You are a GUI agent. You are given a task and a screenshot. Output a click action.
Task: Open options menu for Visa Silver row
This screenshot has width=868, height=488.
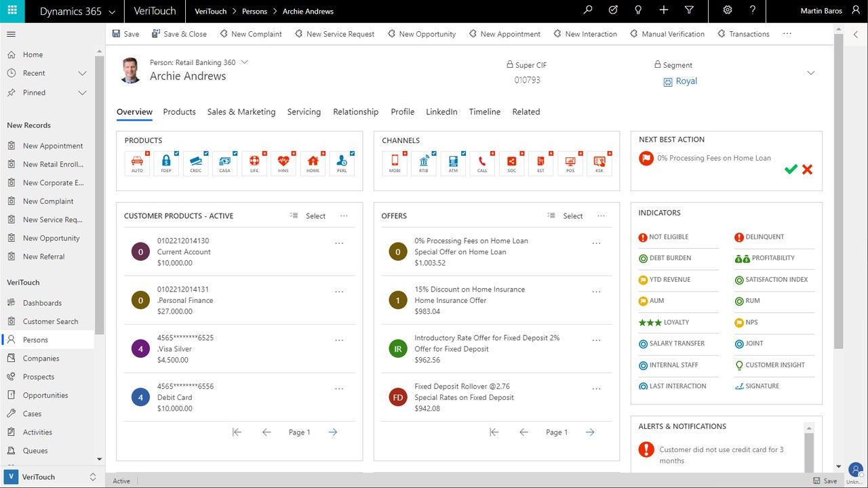(339, 340)
